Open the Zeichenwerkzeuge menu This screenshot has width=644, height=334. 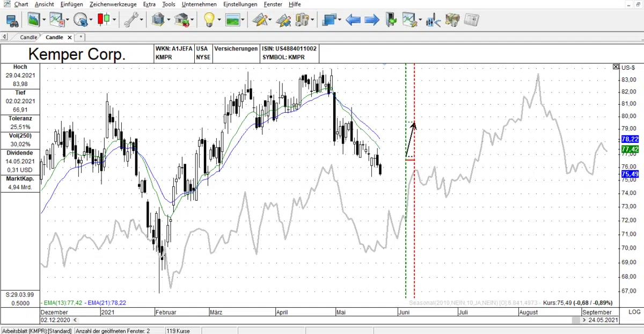click(113, 4)
